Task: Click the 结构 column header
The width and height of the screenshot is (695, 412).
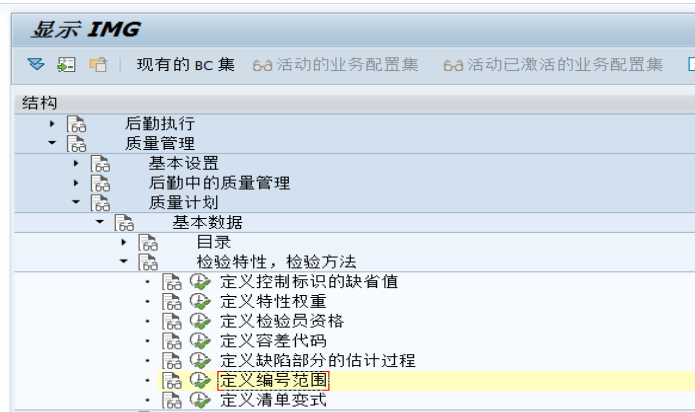Action: click(355, 103)
